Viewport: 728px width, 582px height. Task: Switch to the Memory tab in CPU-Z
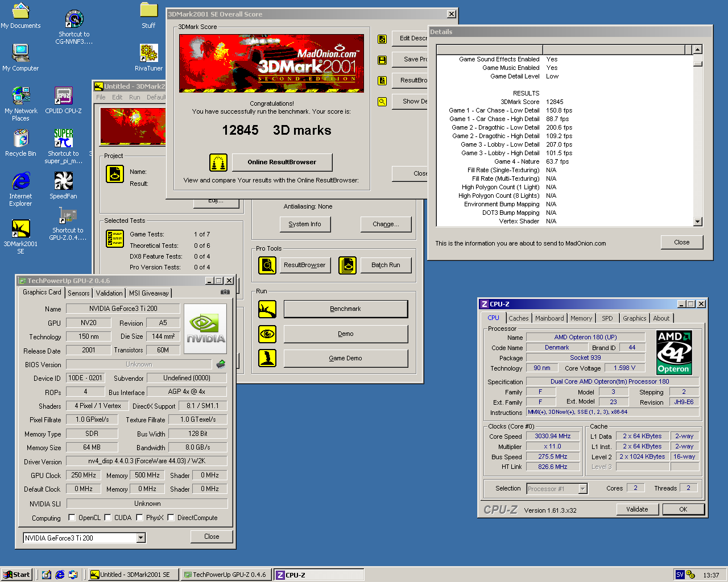(x=581, y=318)
